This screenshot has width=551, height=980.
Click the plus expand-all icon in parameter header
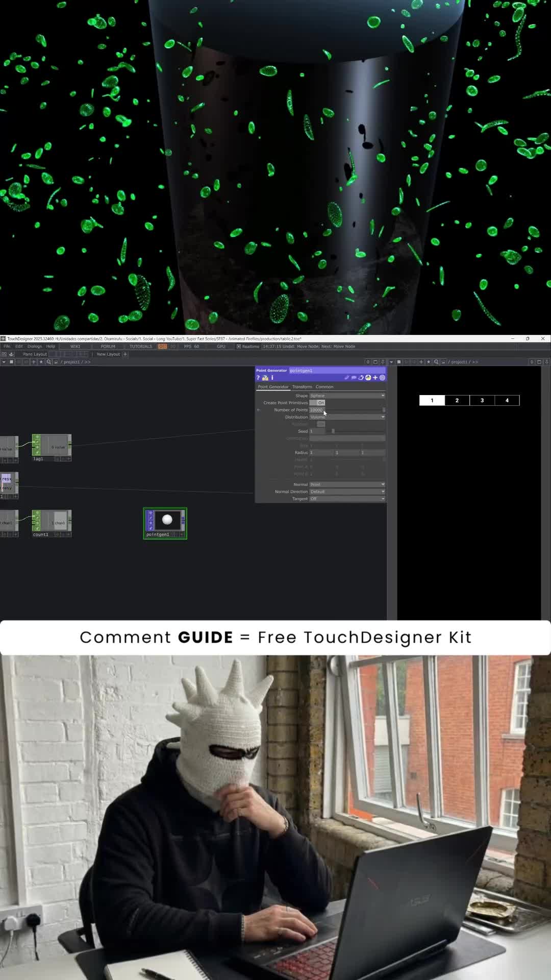point(375,378)
